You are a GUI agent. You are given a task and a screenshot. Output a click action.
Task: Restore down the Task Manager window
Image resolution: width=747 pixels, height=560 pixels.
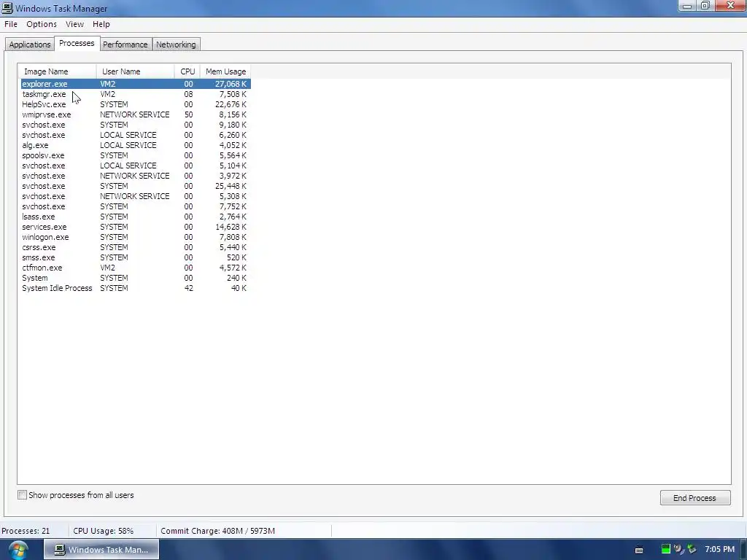point(705,6)
